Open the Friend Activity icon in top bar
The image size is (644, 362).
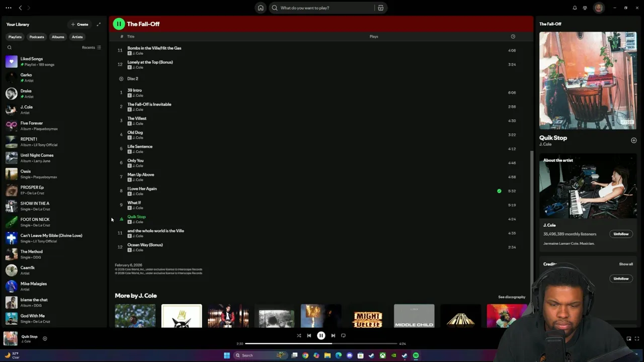pyautogui.click(x=585, y=8)
